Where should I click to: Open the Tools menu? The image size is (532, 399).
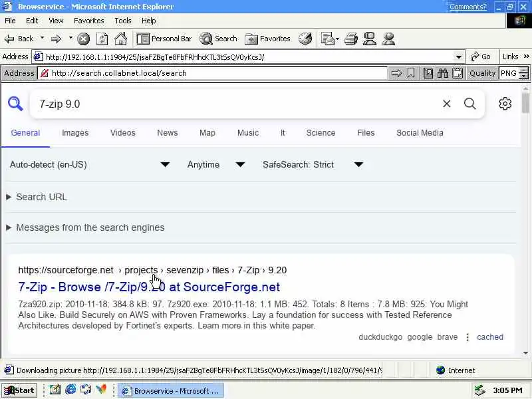click(123, 21)
